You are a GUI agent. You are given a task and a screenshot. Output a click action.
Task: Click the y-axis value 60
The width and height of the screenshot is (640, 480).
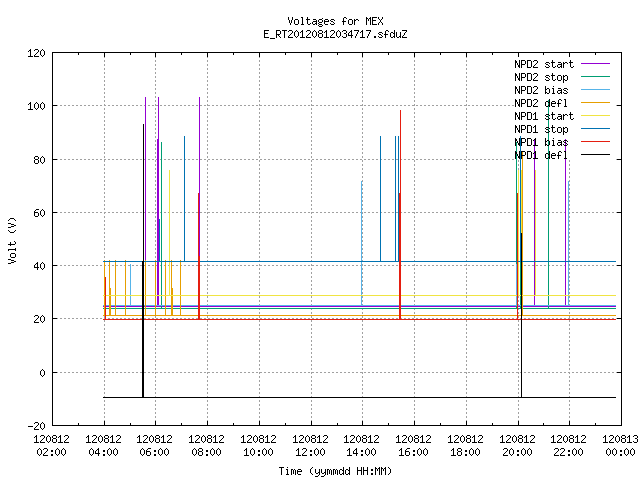pyautogui.click(x=39, y=213)
